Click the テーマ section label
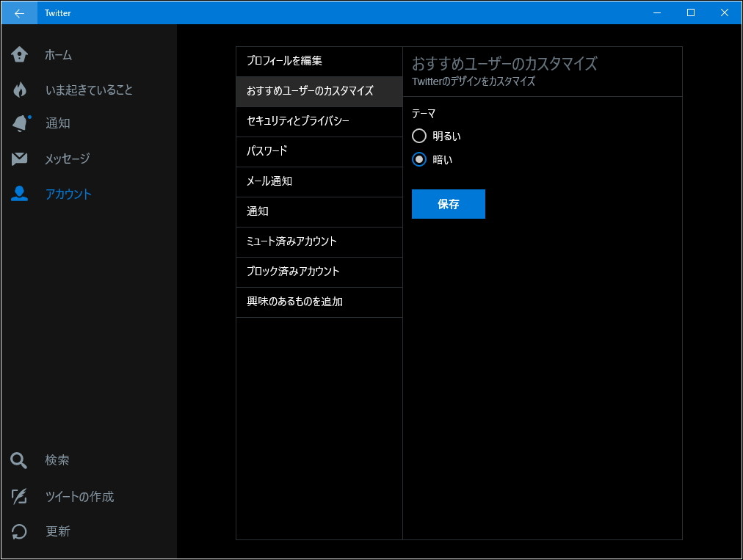This screenshot has height=560, width=743. [424, 114]
